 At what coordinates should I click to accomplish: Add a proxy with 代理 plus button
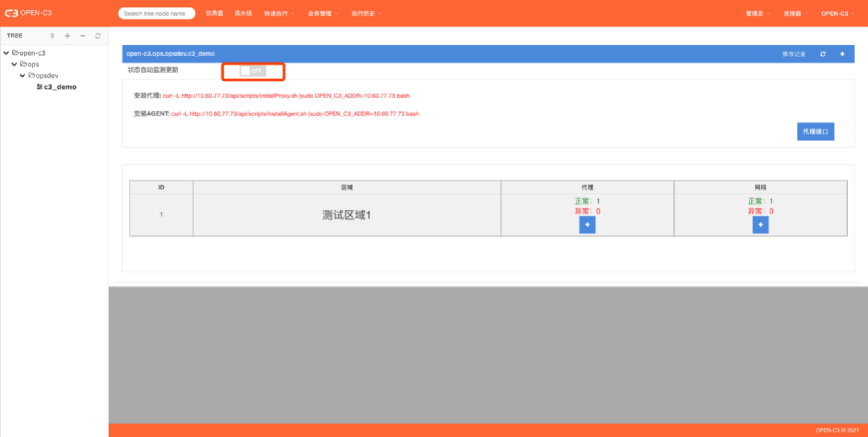pos(587,225)
